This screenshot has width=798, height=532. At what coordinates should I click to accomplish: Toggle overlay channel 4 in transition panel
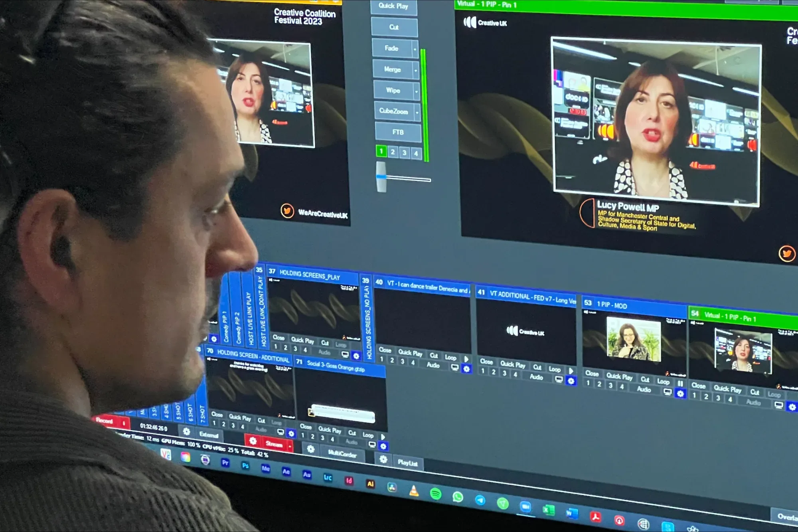click(416, 153)
